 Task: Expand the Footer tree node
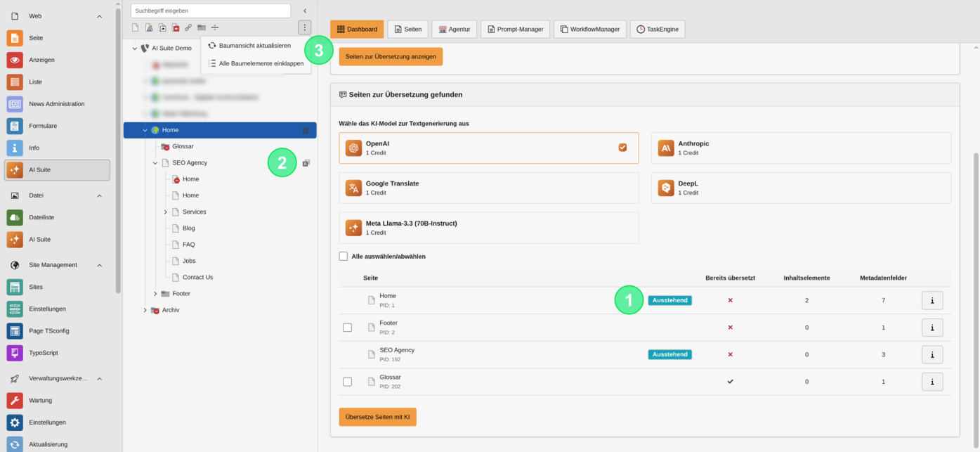(155, 294)
